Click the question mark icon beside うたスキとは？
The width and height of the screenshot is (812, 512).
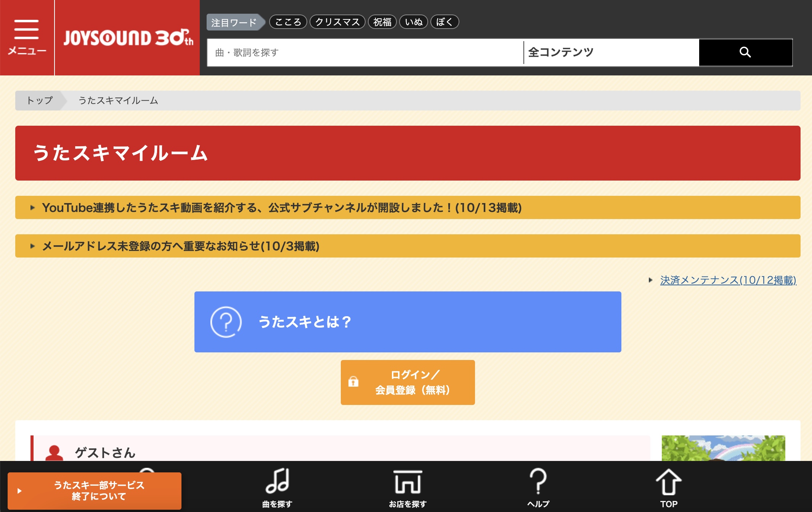[x=226, y=322]
